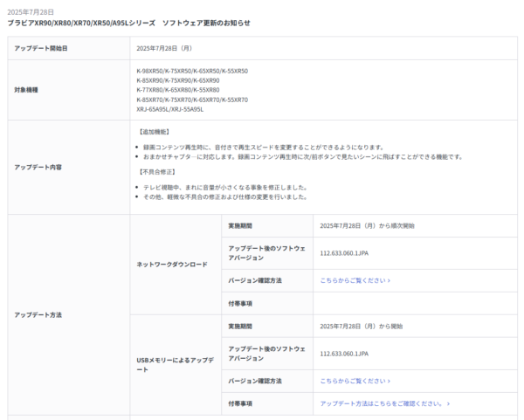Select the bullet about おまかせチャプター support
524x420 pixels.
click(x=303, y=156)
